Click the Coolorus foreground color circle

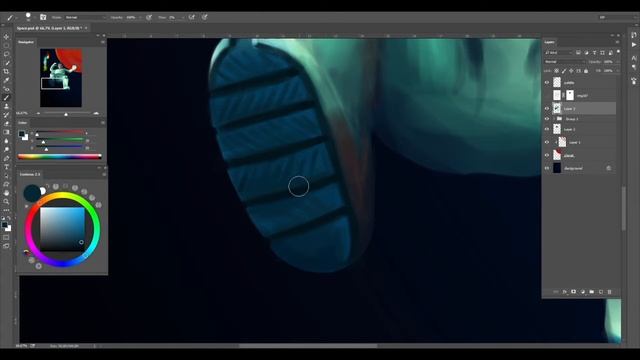[32, 193]
